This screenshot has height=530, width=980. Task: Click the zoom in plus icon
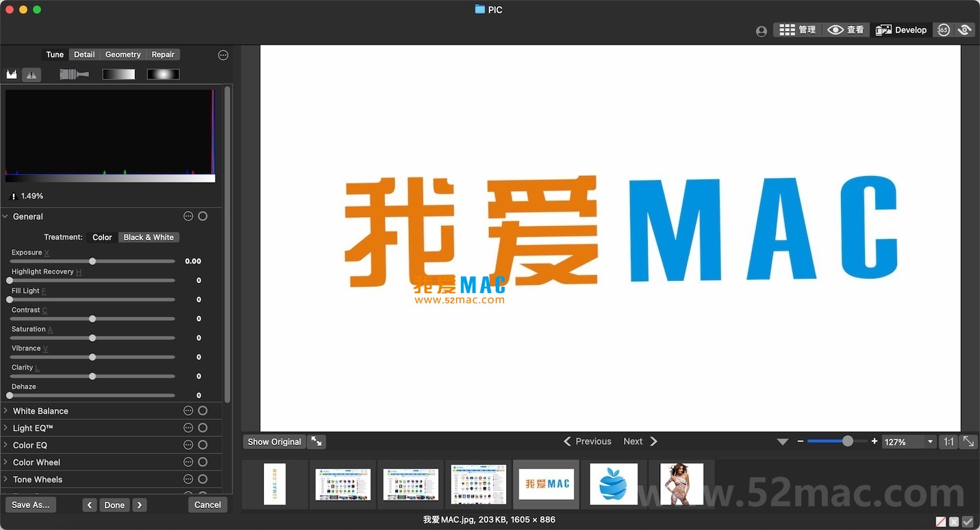tap(875, 442)
